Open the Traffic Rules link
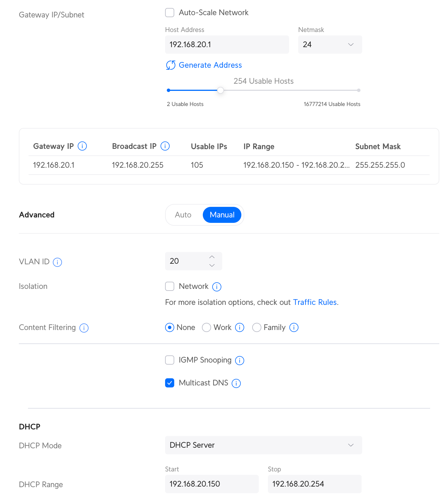The height and width of the screenshot is (504, 441). [315, 302]
